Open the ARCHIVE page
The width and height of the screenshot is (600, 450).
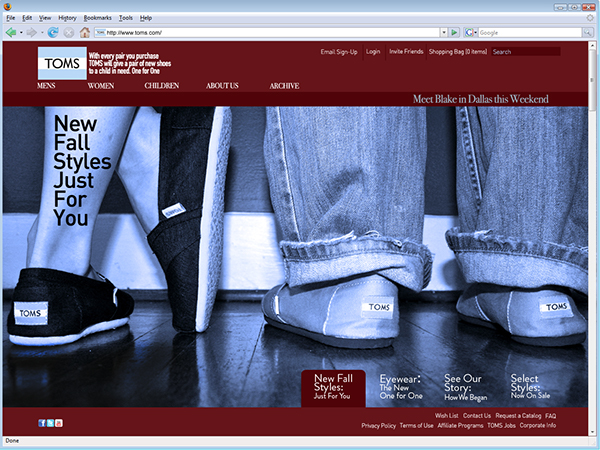(284, 86)
